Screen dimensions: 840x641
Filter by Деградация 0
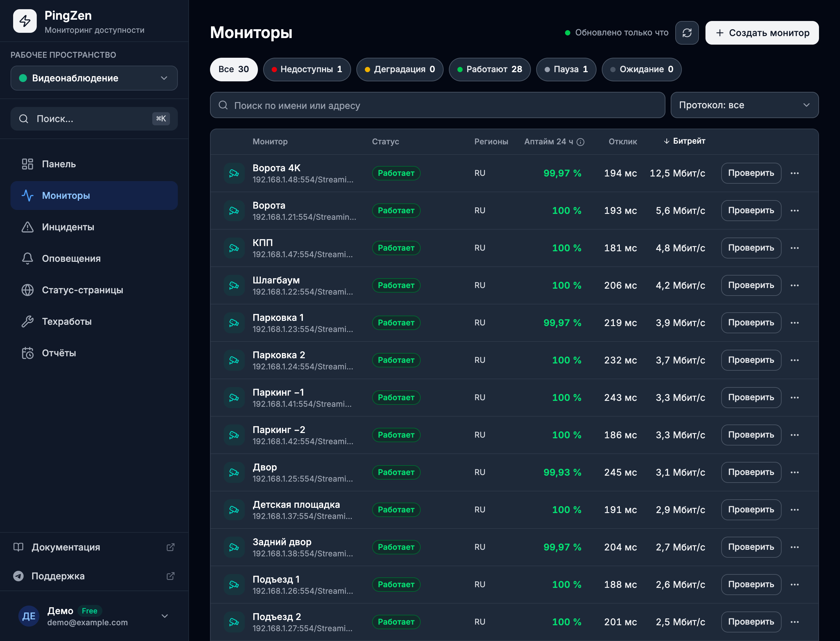(x=400, y=70)
